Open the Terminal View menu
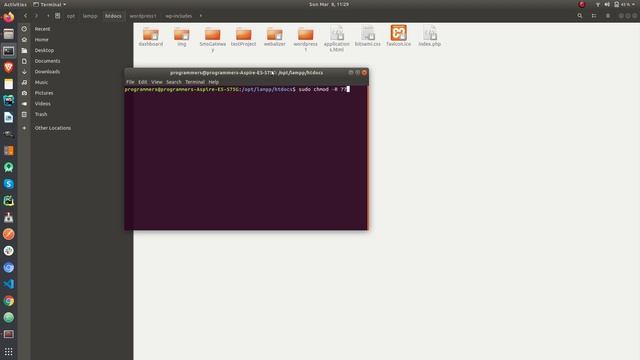This screenshot has height=360, width=640. pos(157,82)
